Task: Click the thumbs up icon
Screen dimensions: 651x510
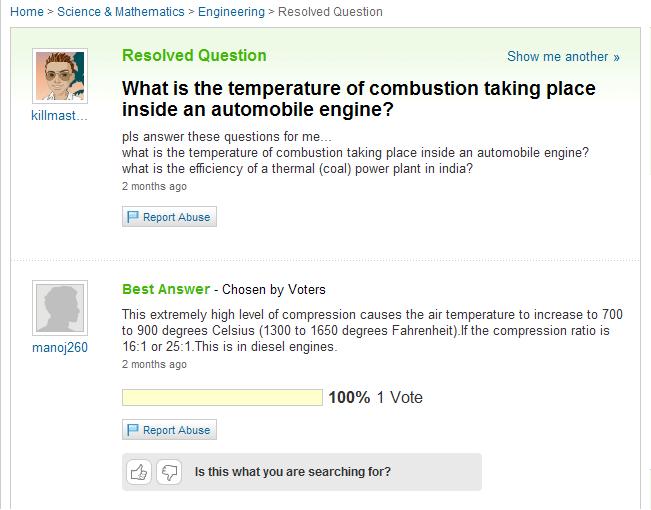Action: pos(139,472)
